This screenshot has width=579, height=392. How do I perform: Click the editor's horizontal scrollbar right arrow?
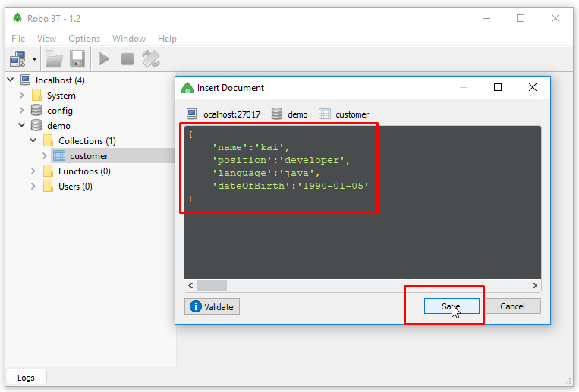pyautogui.click(x=535, y=285)
